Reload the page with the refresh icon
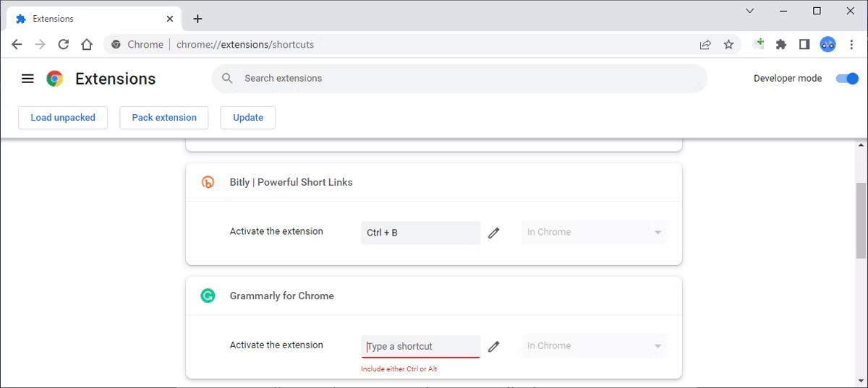868x388 pixels. (64, 44)
